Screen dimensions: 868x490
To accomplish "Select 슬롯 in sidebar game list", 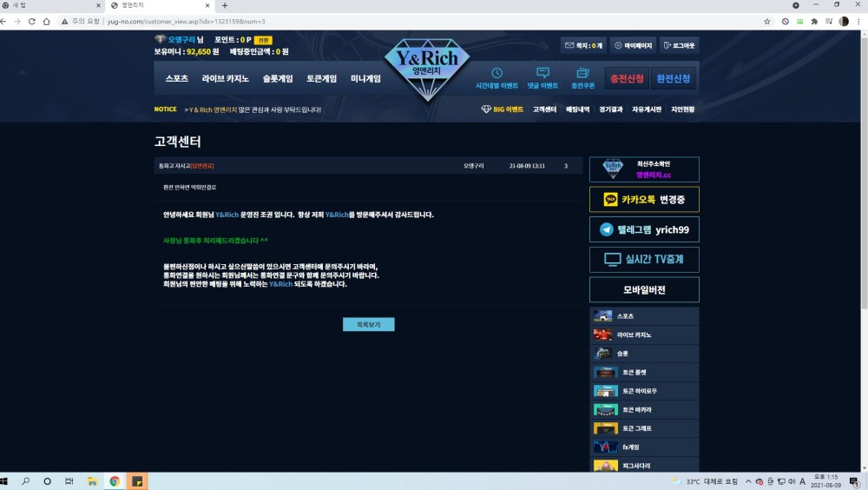I will pyautogui.click(x=644, y=354).
